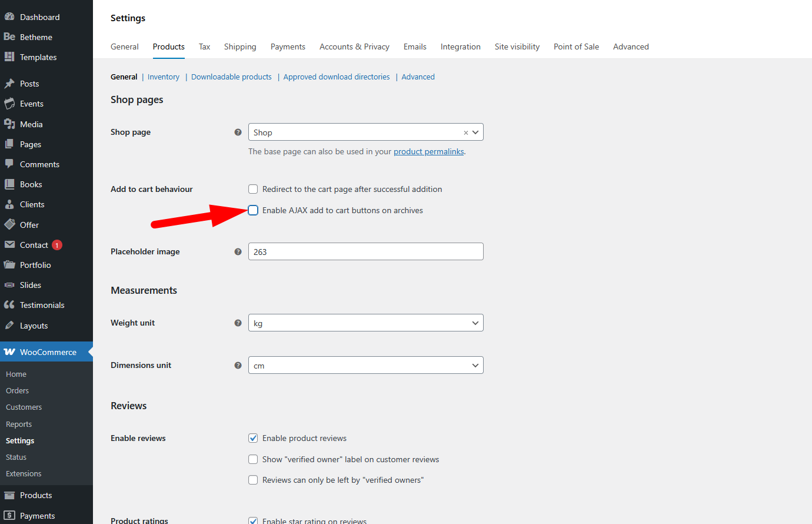Click the Placeholder image input field
The width and height of the screenshot is (812, 524).
point(365,252)
